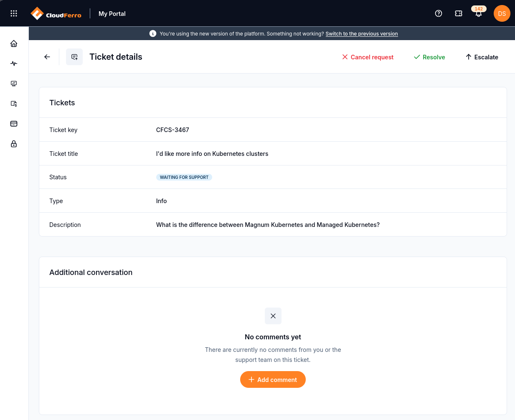Click the X icon above No comments
This screenshot has height=420, width=515.
click(273, 316)
